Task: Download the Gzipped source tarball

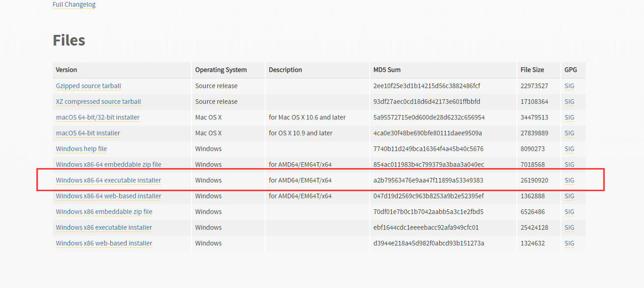Action: [x=88, y=86]
